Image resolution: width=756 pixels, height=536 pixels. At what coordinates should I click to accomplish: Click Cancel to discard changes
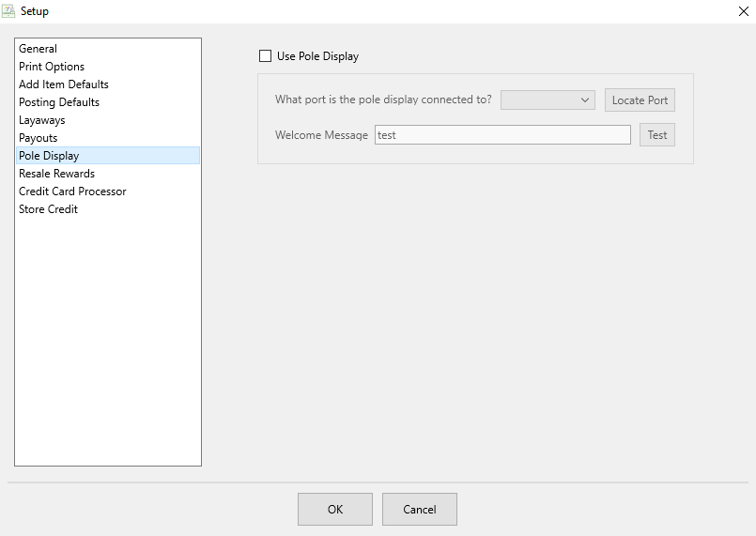[420, 509]
